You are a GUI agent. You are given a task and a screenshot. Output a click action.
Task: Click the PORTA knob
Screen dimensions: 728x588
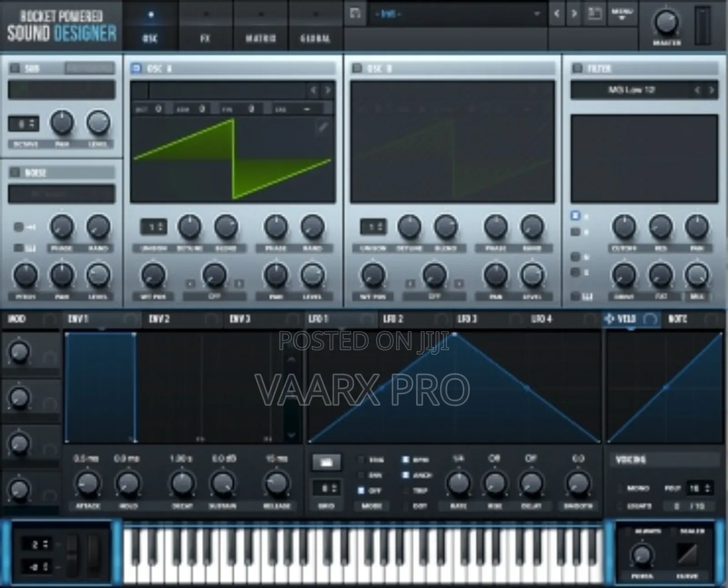pyautogui.click(x=642, y=555)
